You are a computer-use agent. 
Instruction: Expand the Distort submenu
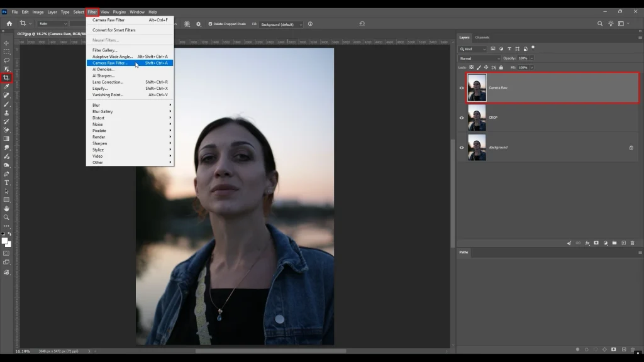130,118
